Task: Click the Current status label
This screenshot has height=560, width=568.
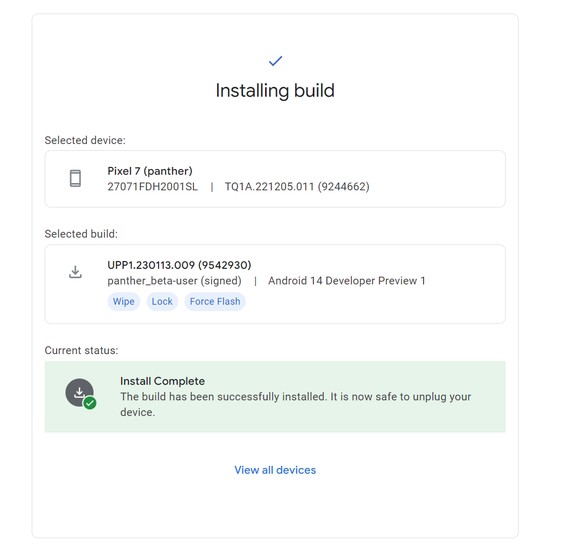Action: coord(82,350)
